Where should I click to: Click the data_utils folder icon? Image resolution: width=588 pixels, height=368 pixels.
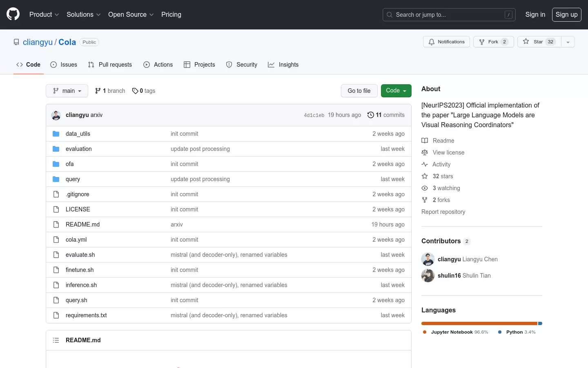(x=56, y=134)
